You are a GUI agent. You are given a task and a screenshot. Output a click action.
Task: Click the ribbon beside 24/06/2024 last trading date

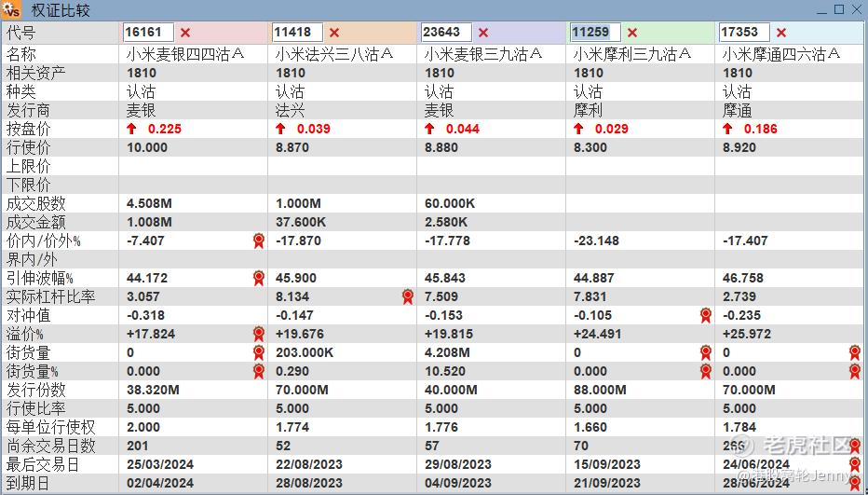(855, 464)
